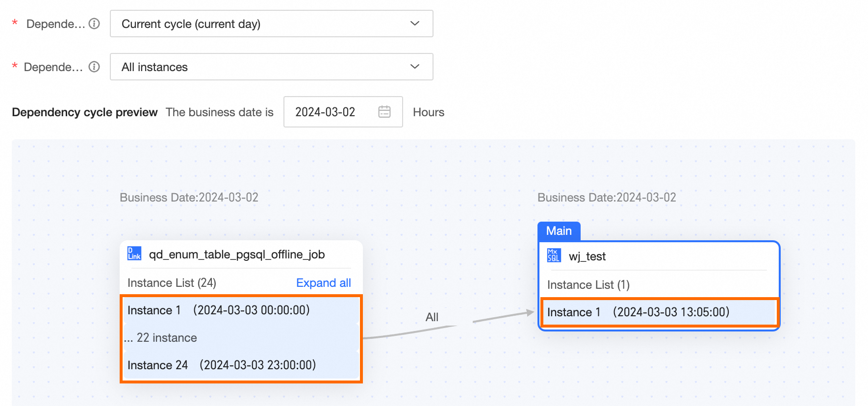Click the Business Date label above wj_test

[607, 198]
